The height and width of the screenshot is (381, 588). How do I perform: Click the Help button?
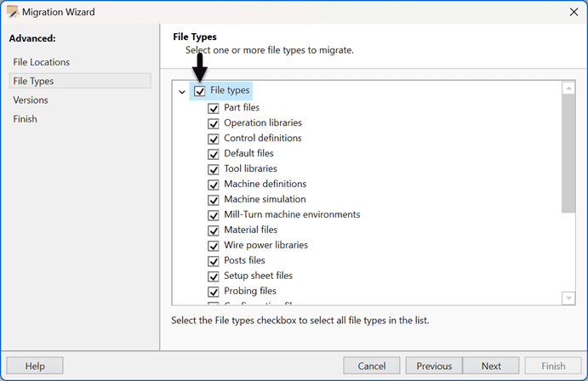click(35, 366)
